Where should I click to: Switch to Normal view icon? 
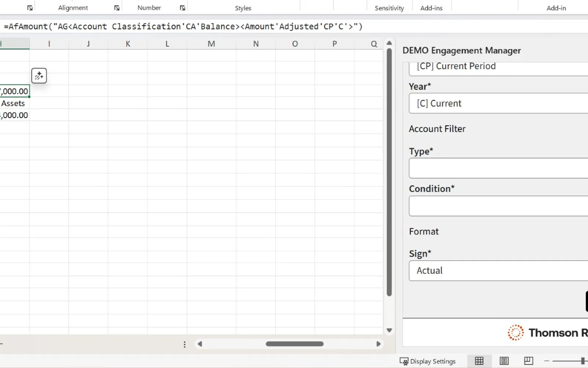pyautogui.click(x=479, y=361)
